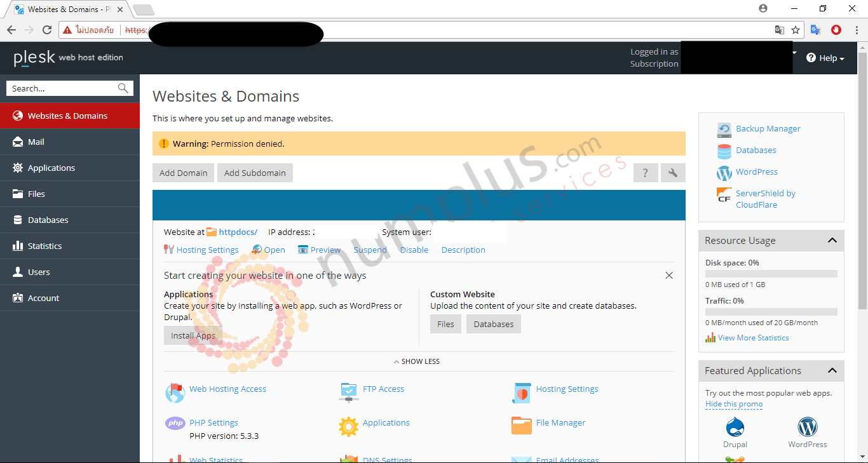Switch to the Mail section in sidebar
This screenshot has height=463, width=868.
tap(36, 142)
